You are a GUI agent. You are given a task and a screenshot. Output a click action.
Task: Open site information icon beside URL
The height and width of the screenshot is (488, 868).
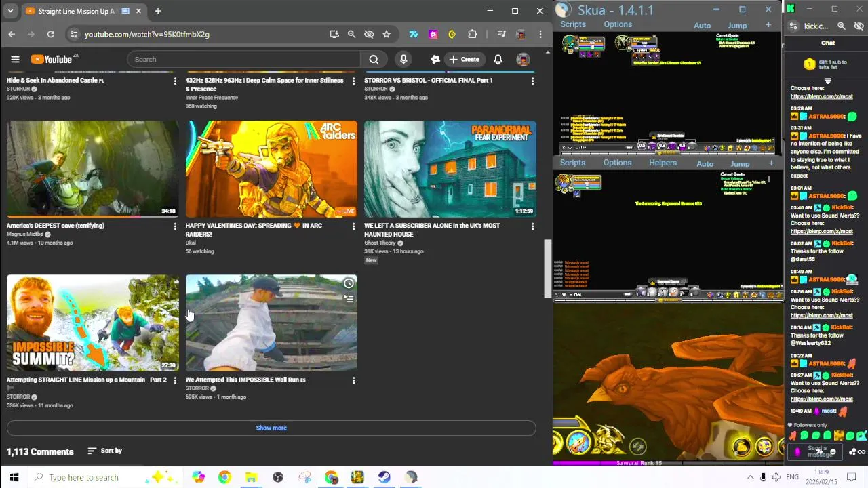click(x=75, y=34)
